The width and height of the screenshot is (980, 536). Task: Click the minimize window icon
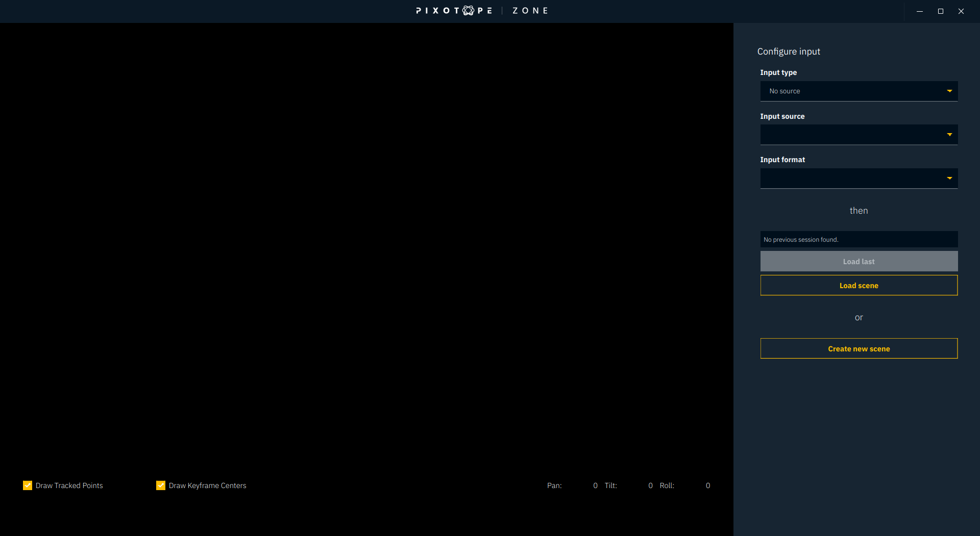coord(920,11)
